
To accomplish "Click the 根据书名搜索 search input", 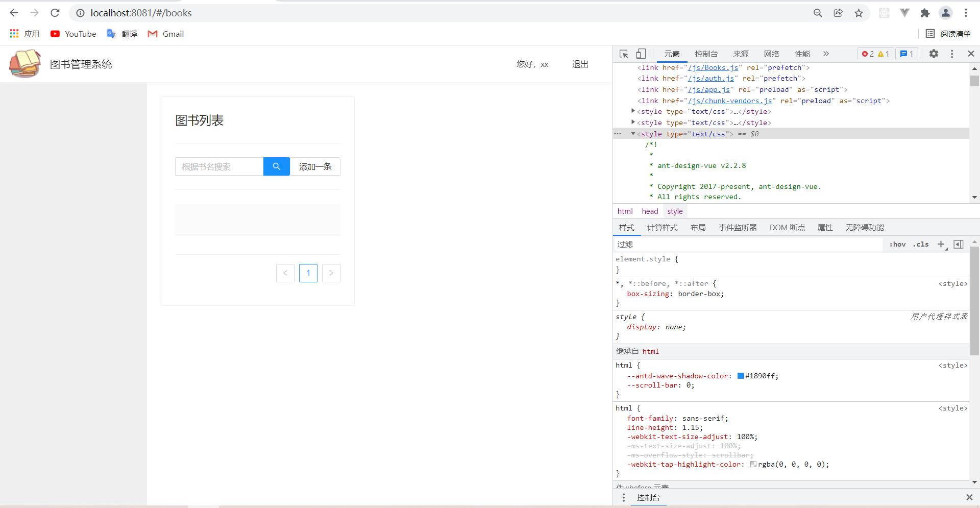I will (219, 166).
